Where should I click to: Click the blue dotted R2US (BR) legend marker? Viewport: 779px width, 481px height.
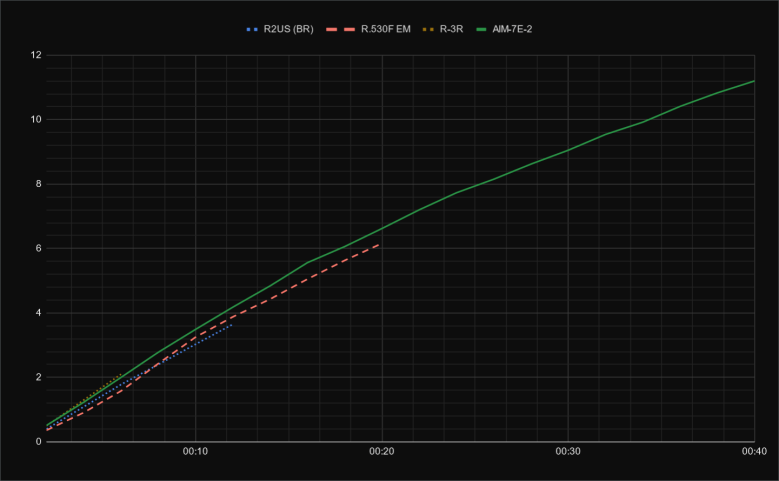click(x=252, y=29)
